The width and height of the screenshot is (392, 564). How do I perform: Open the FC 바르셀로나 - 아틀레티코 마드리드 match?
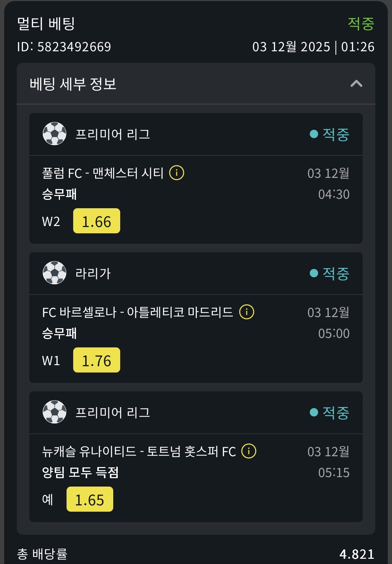(x=137, y=312)
